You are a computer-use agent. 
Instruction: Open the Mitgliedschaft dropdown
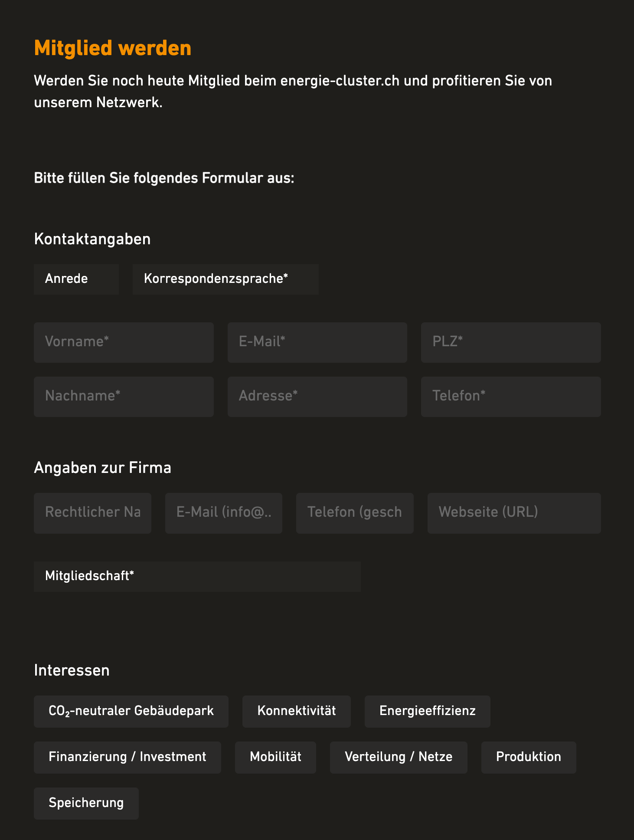point(197,576)
